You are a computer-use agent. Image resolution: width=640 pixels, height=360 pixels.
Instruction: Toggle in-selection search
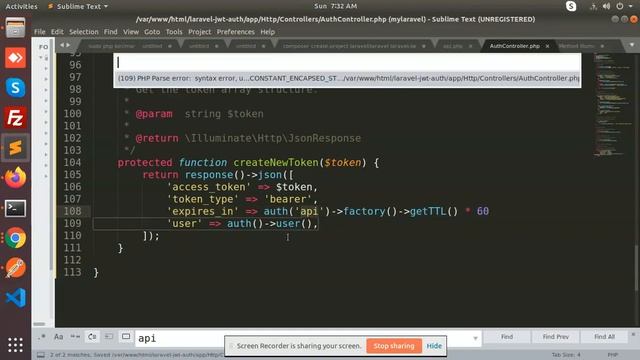click(x=109, y=337)
